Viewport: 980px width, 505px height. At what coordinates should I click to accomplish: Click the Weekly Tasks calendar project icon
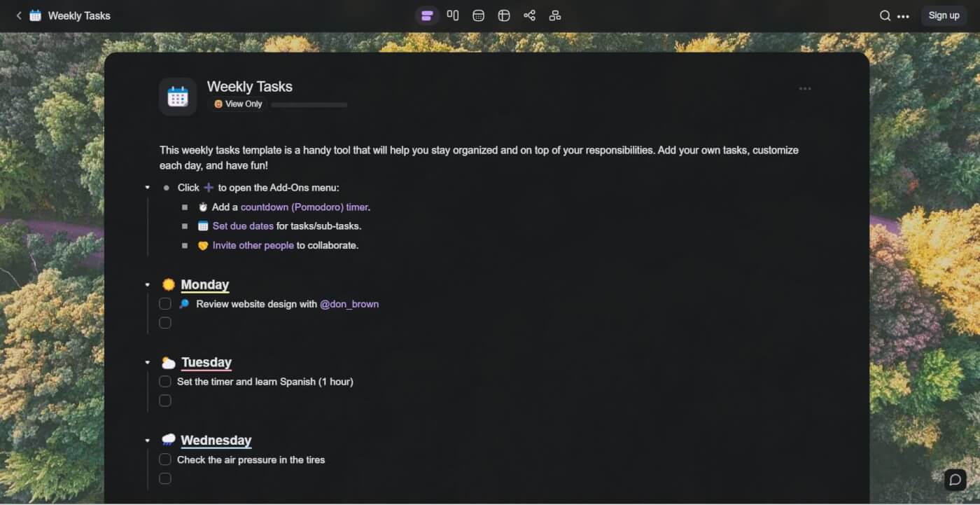pos(178,97)
